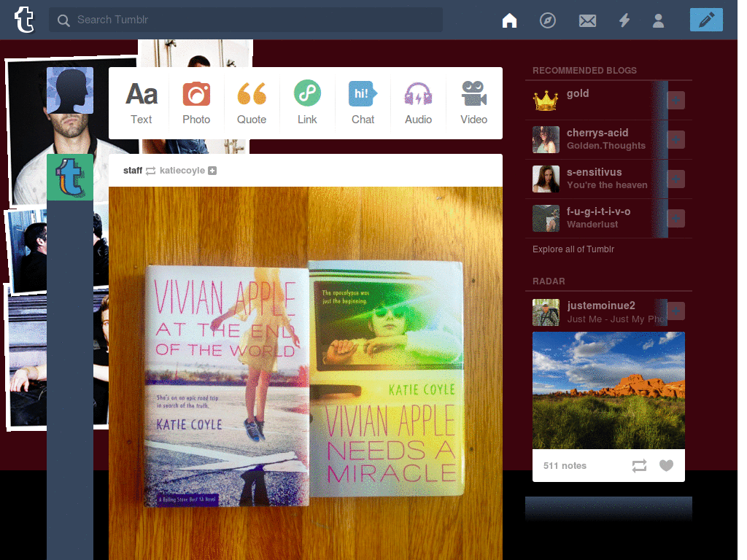The width and height of the screenshot is (747, 560).
Task: Create a new Chat post
Action: click(x=363, y=103)
